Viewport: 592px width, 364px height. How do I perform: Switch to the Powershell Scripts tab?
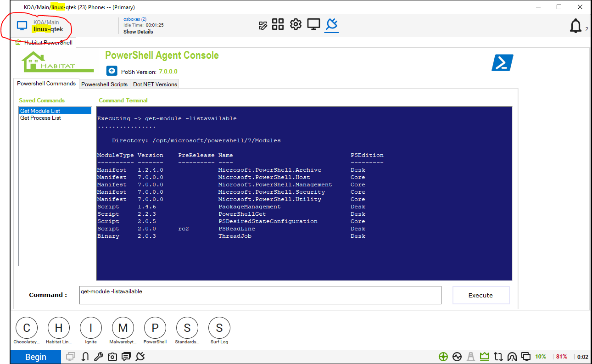point(104,84)
